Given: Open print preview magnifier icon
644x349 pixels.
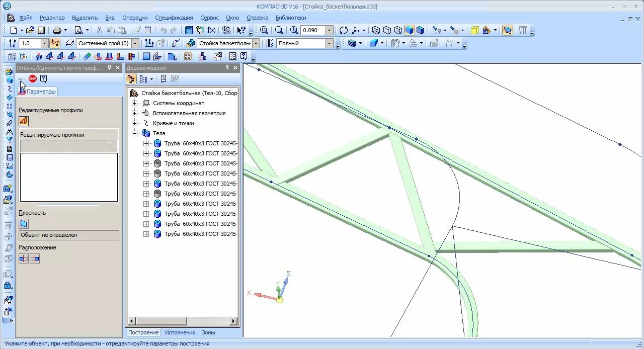Looking at the screenshot, I should pos(78,30).
